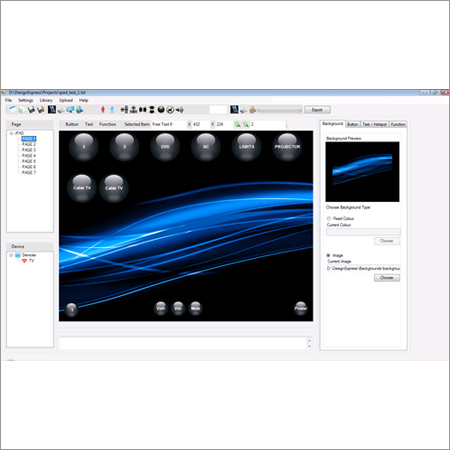This screenshot has width=450, height=450.
Task: Select the Image background radio button
Action: (328, 255)
